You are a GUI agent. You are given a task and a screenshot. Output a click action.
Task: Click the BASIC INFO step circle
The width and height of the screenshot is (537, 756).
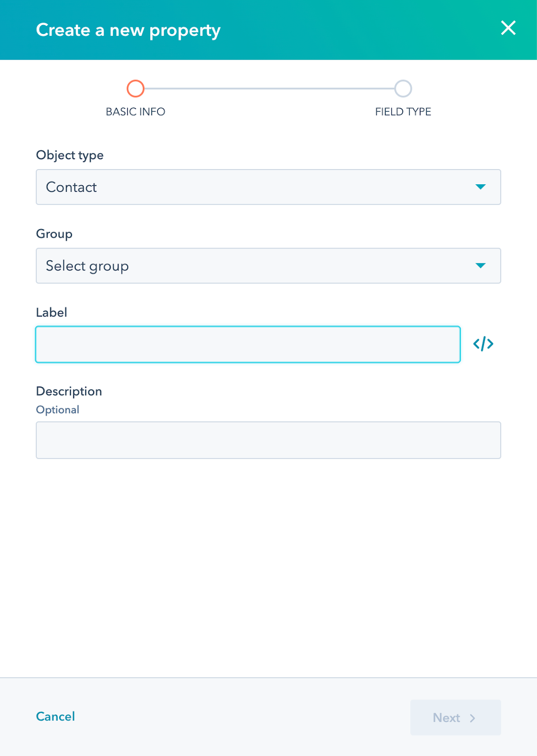(135, 88)
